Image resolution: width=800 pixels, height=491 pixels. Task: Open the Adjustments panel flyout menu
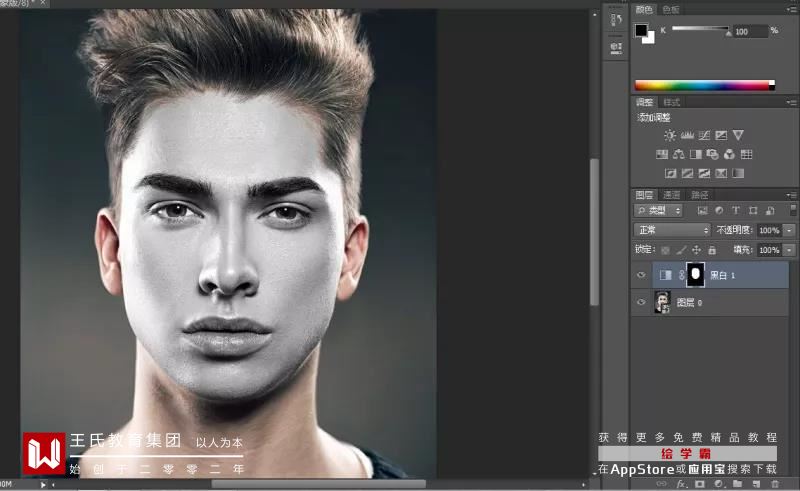pyautogui.click(x=791, y=102)
